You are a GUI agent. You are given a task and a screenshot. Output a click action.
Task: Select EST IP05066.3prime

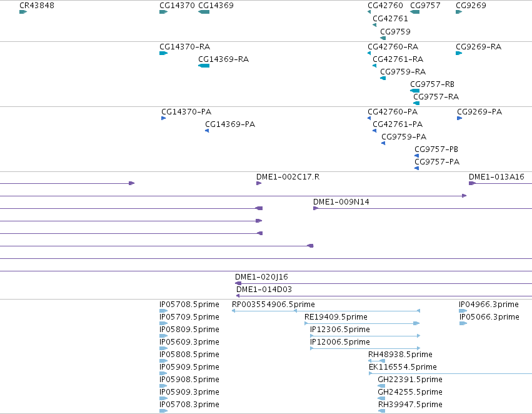pyautogui.click(x=489, y=317)
